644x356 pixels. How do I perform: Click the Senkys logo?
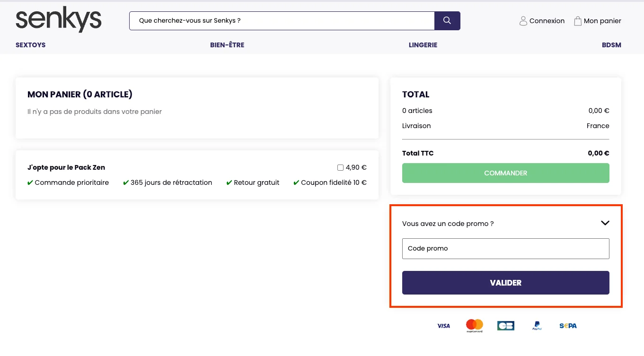coord(58,19)
